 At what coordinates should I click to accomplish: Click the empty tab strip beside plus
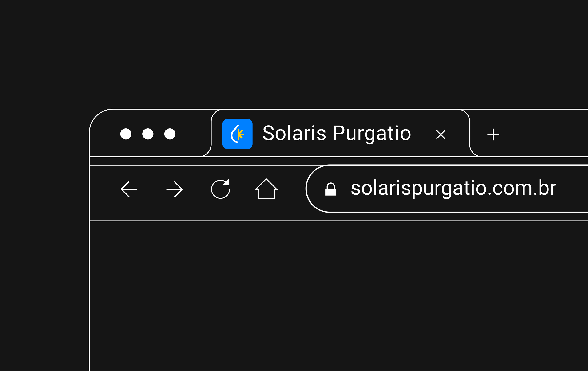pos(544,133)
